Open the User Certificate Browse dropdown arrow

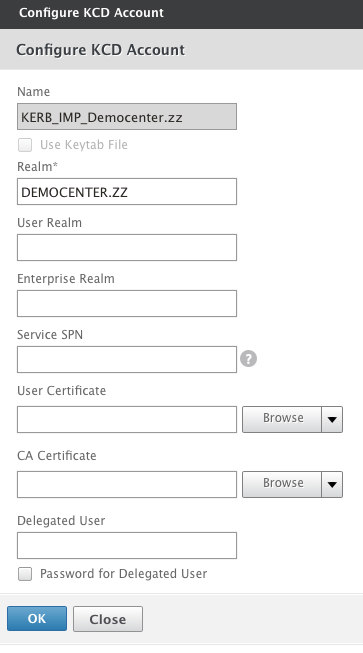coord(332,419)
